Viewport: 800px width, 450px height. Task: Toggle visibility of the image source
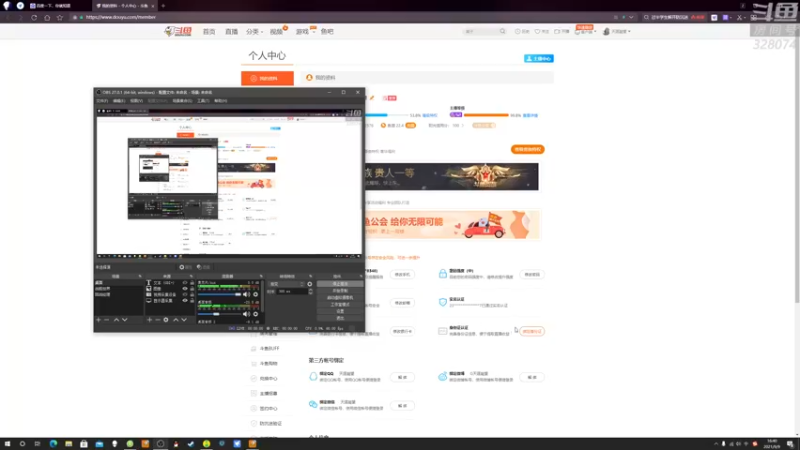coord(185,288)
